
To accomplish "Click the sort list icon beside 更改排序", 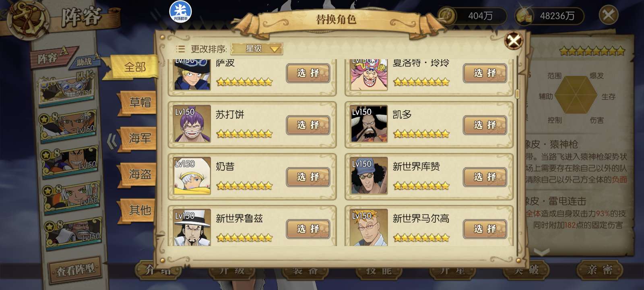I will [180, 49].
